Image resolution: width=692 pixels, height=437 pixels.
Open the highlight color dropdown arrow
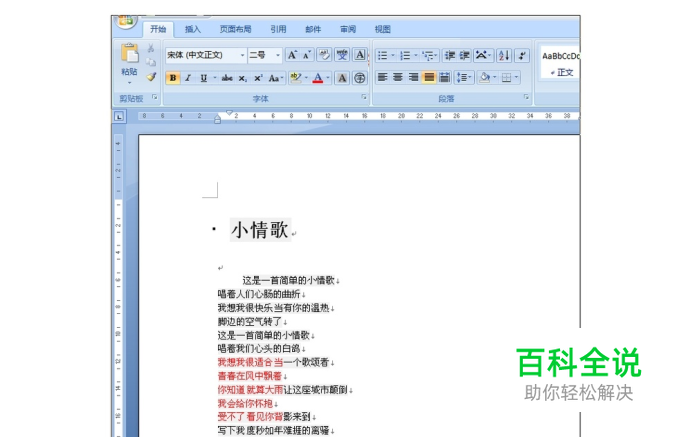pyautogui.click(x=306, y=78)
